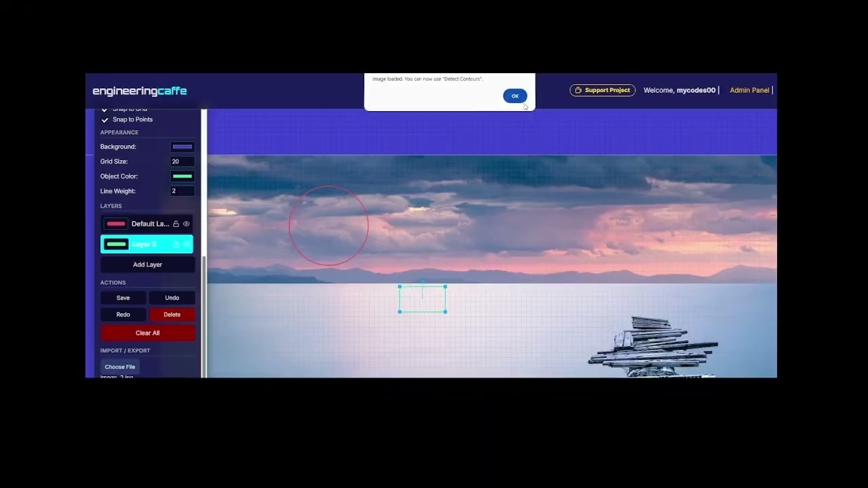Screen dimensions: 868x488
Task: Click the ACTIONS section heading
Action: tap(113, 283)
